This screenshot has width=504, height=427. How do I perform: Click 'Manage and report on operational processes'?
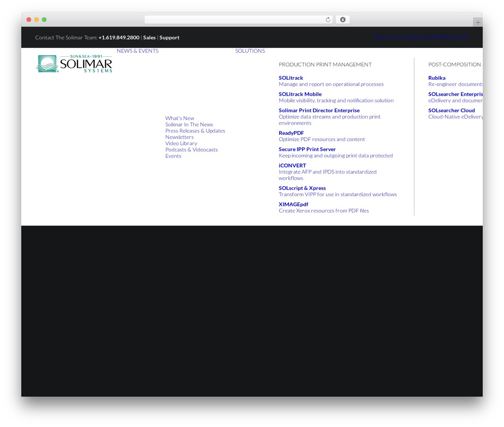coord(331,84)
